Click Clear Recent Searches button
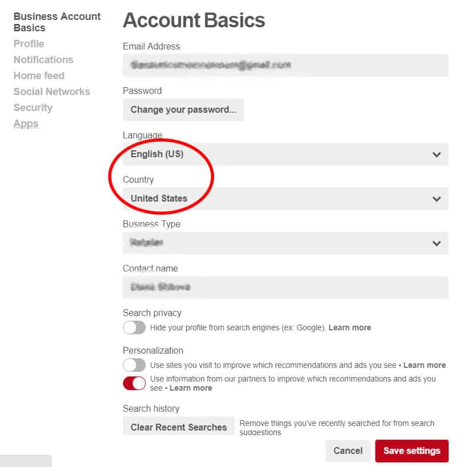476x467 pixels. pos(179,426)
